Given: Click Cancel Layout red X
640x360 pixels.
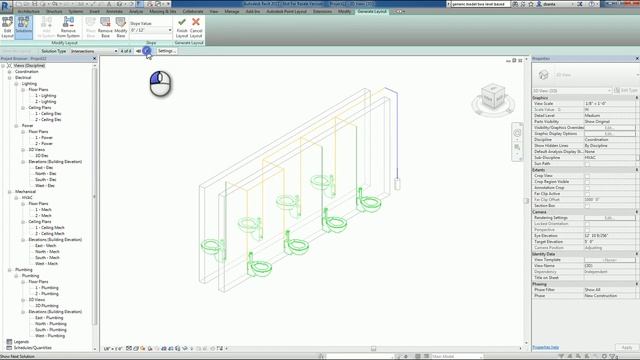Looking at the screenshot, I should pos(196,27).
